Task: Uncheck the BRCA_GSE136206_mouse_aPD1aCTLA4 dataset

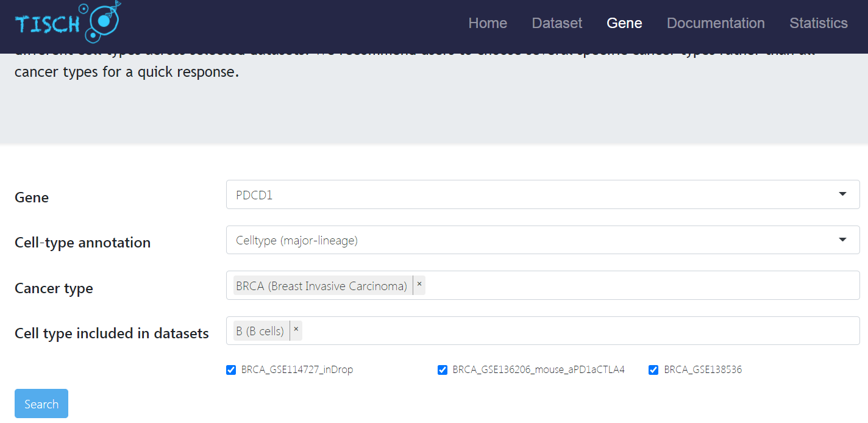Action: [x=443, y=370]
